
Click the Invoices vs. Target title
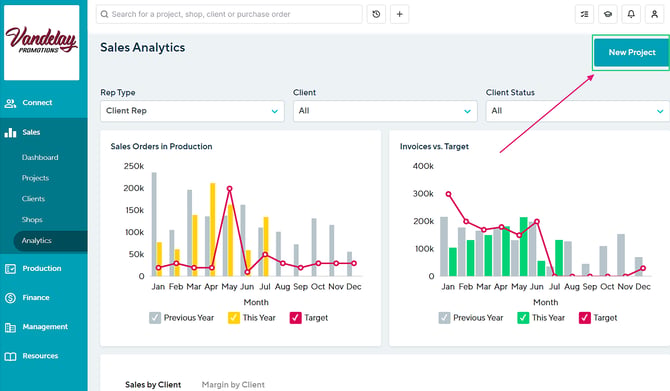click(x=434, y=147)
